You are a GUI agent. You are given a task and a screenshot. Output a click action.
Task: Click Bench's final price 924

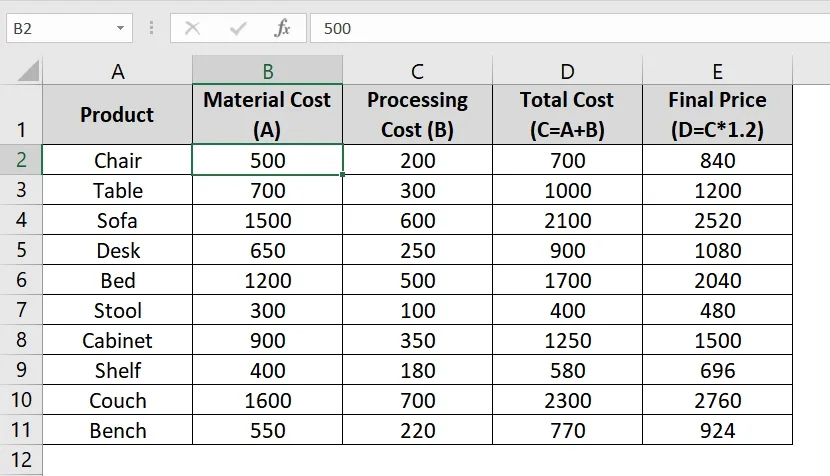pos(717,430)
